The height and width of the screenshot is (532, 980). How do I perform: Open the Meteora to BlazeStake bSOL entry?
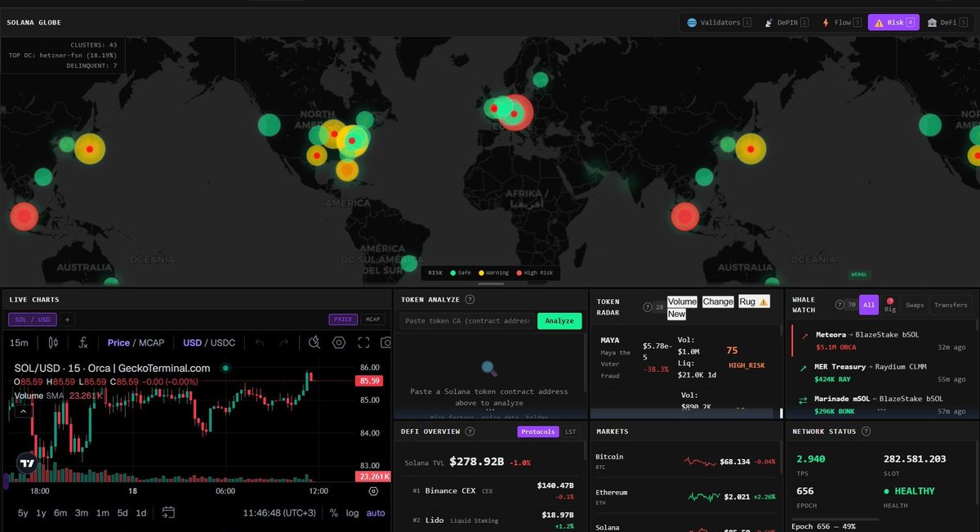click(x=883, y=341)
